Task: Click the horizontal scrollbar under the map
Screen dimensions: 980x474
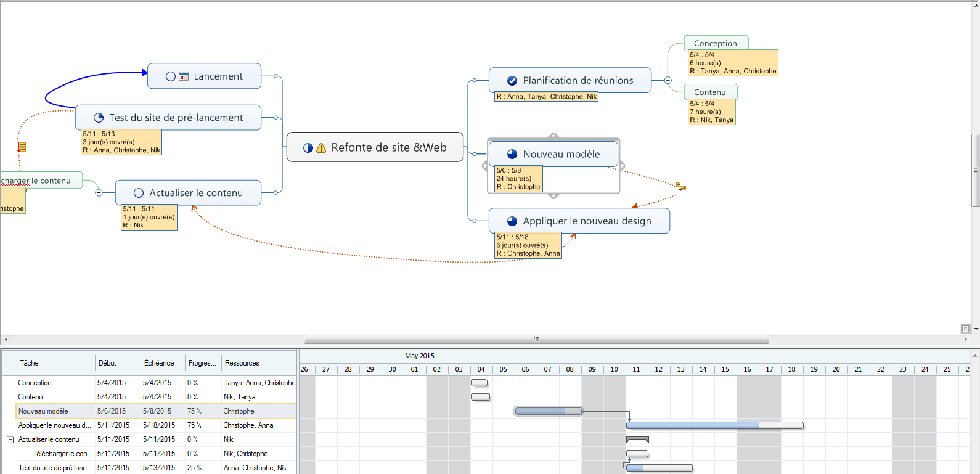Action: pyautogui.click(x=536, y=339)
